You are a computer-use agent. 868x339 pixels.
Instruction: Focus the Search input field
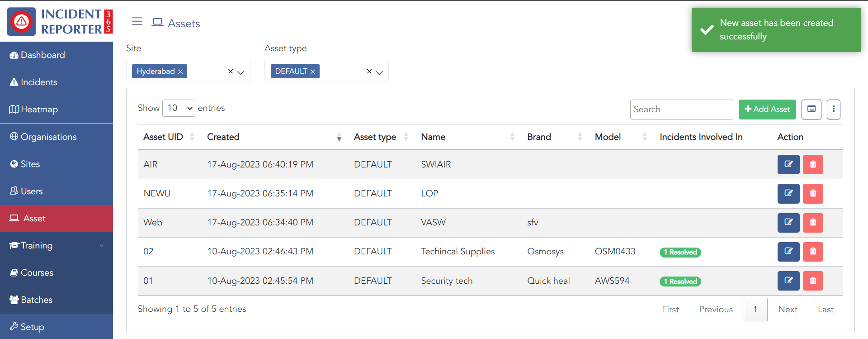pyautogui.click(x=681, y=109)
